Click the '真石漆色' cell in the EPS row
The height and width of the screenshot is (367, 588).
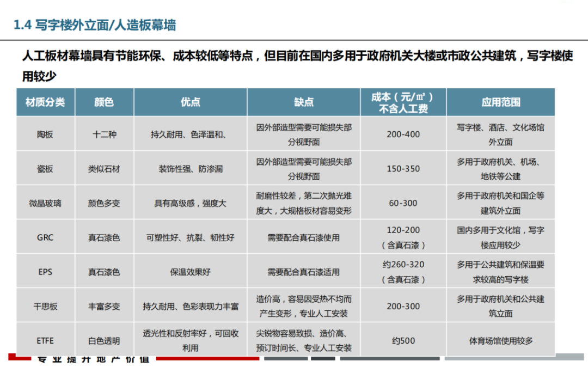104,271
